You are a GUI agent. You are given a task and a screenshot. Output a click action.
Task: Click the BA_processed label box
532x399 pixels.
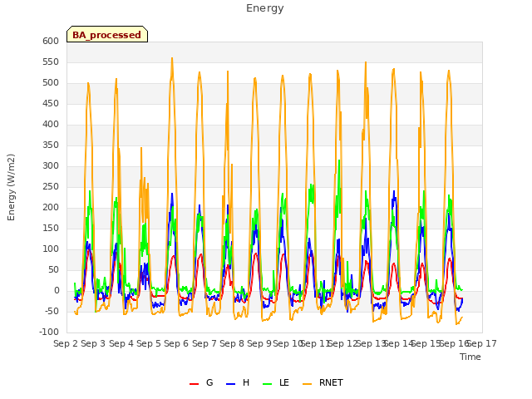pyautogui.click(x=107, y=34)
